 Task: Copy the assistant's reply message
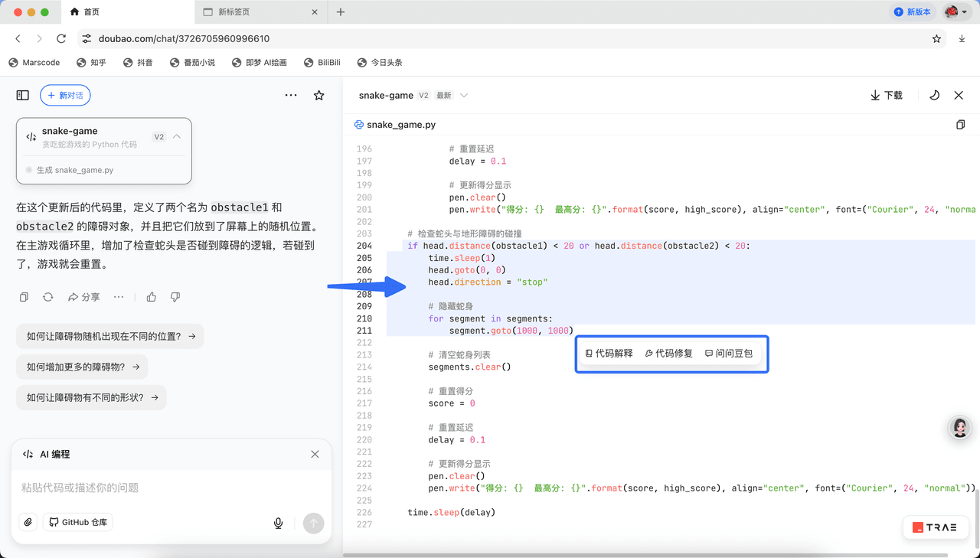(x=24, y=297)
